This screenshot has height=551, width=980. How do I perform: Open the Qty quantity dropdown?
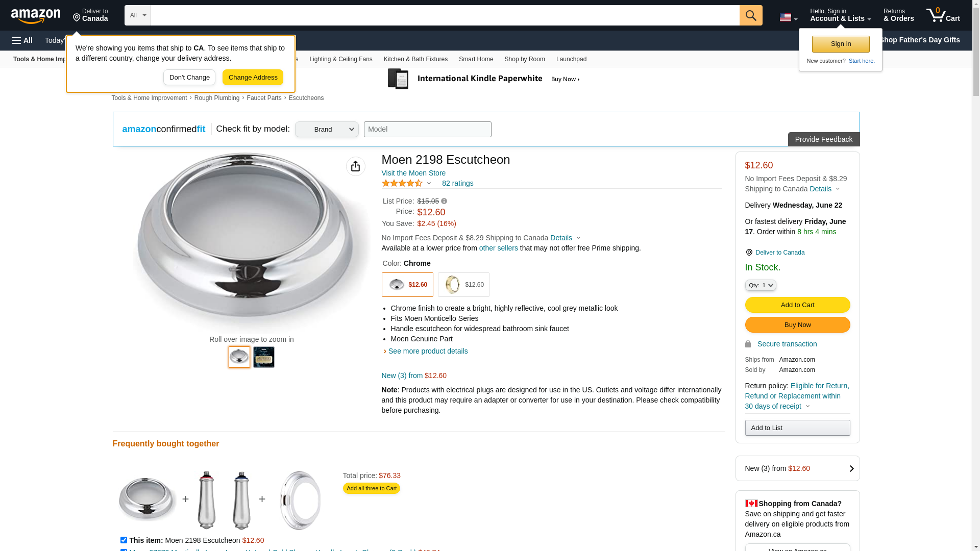pyautogui.click(x=760, y=285)
